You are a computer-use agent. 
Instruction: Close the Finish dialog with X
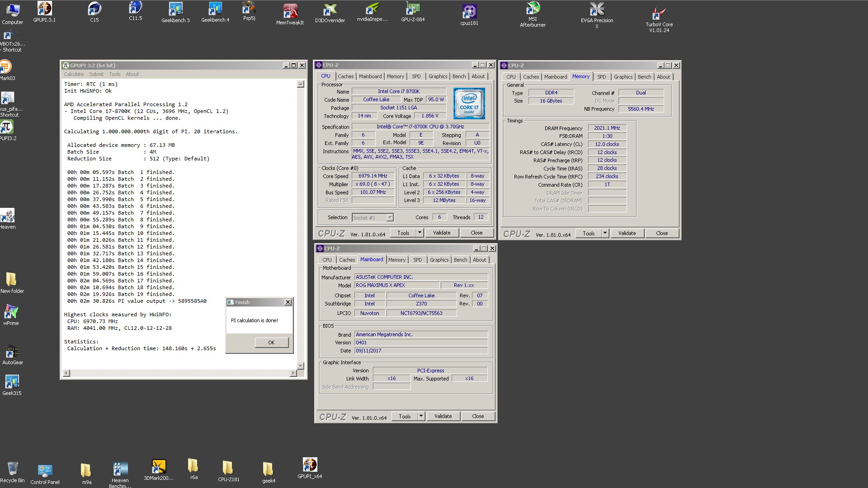click(288, 302)
